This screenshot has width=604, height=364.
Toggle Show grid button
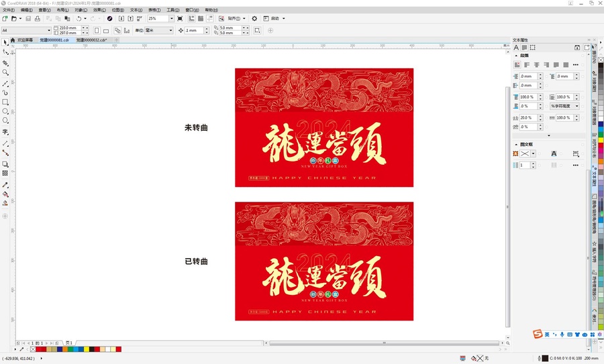(x=201, y=19)
